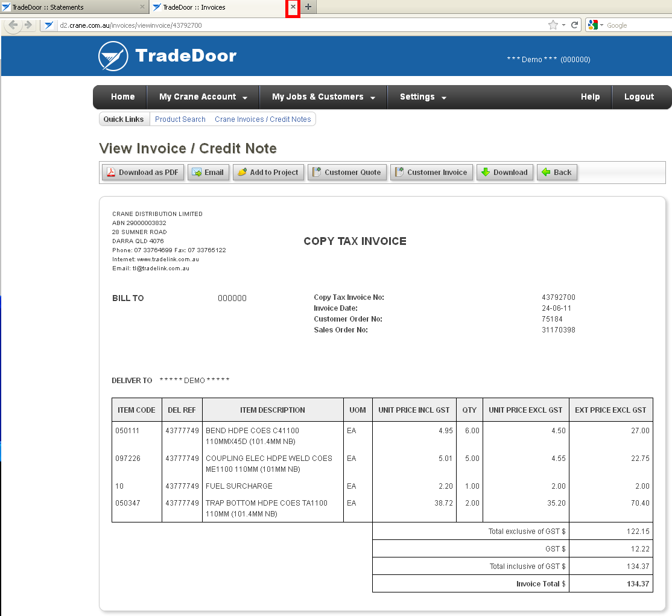Click Logout in the navigation bar
This screenshot has height=616, width=672.
[639, 97]
